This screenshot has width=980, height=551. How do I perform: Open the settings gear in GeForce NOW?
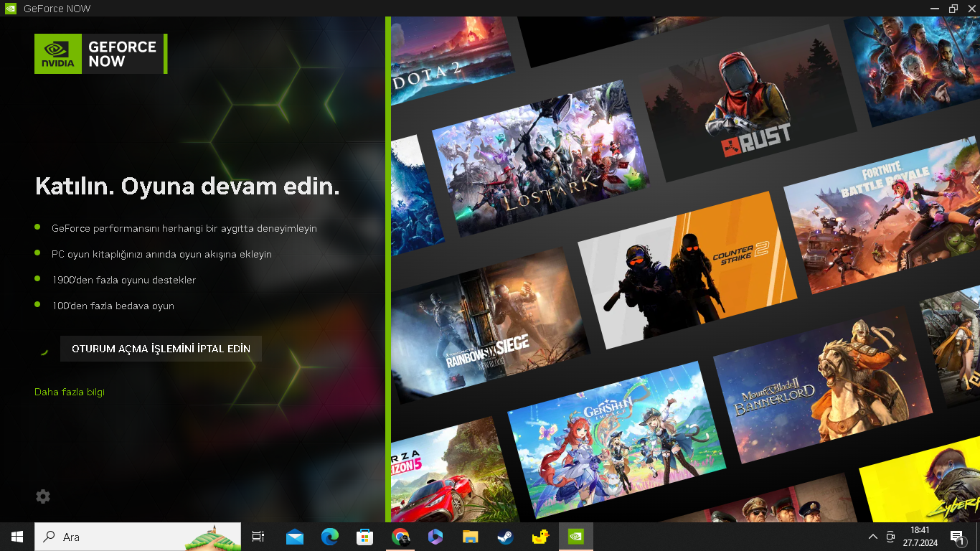coord(43,496)
